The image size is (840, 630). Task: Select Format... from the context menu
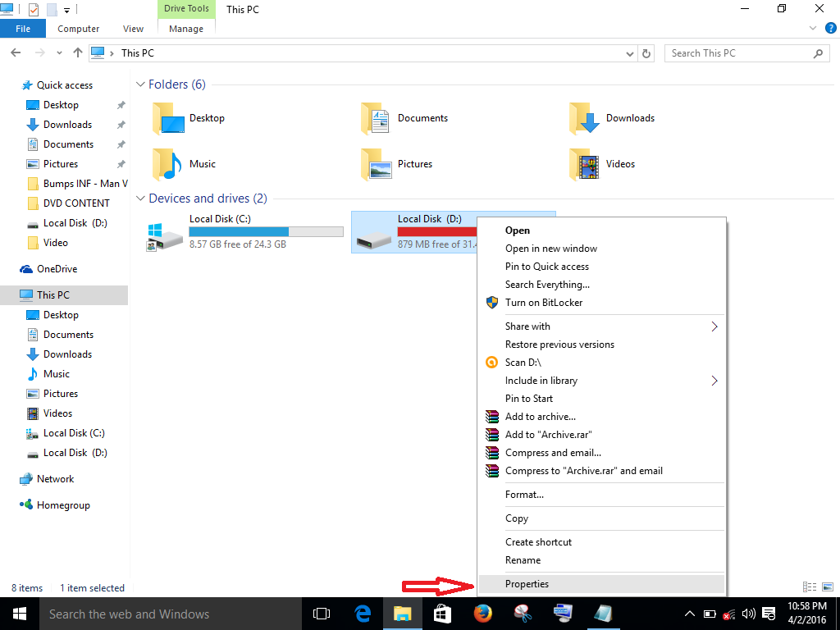pyautogui.click(x=525, y=494)
